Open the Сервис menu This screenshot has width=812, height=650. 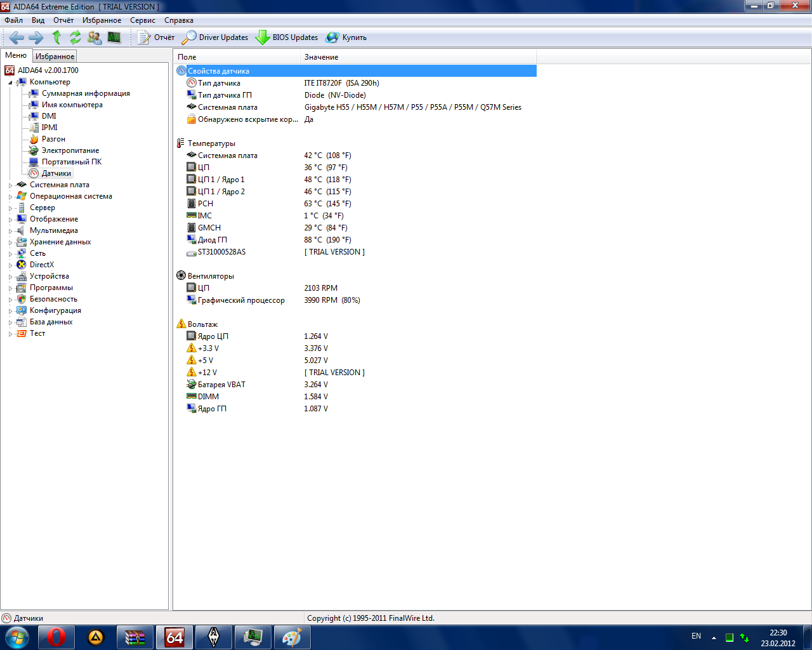[x=143, y=20]
